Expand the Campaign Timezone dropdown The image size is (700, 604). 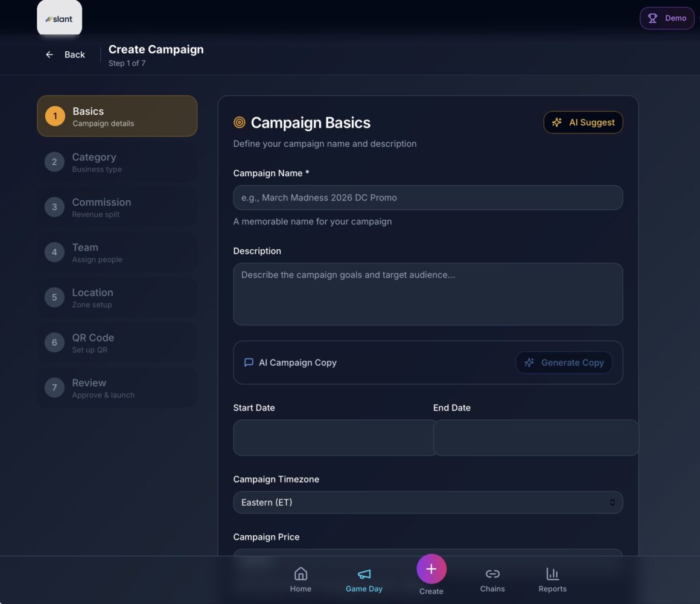428,503
